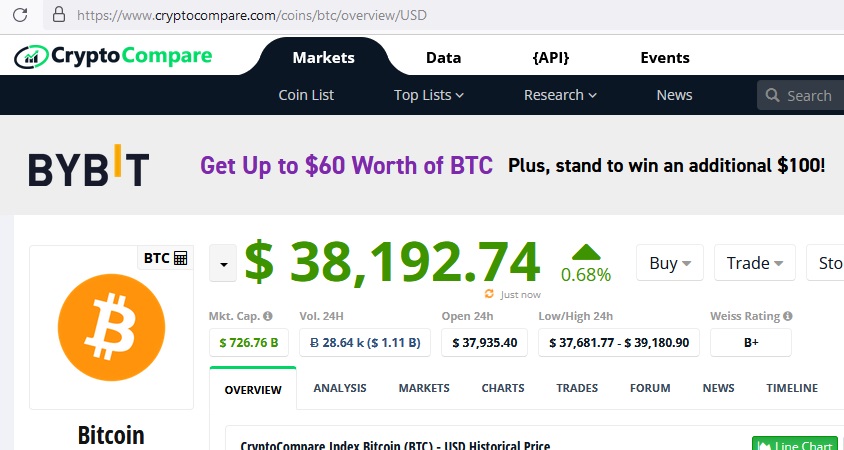Click the Coin List link
This screenshot has height=450, width=844.
tap(306, 95)
